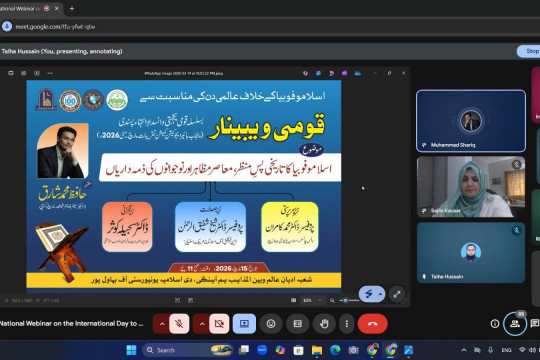Raise hand in the meeting
The width and height of the screenshot is (540, 360).
(324, 323)
